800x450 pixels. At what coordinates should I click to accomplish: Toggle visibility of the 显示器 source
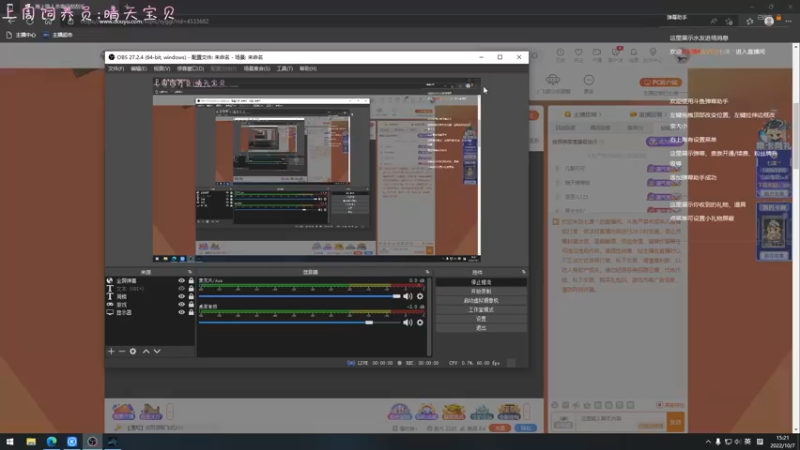[x=181, y=312]
